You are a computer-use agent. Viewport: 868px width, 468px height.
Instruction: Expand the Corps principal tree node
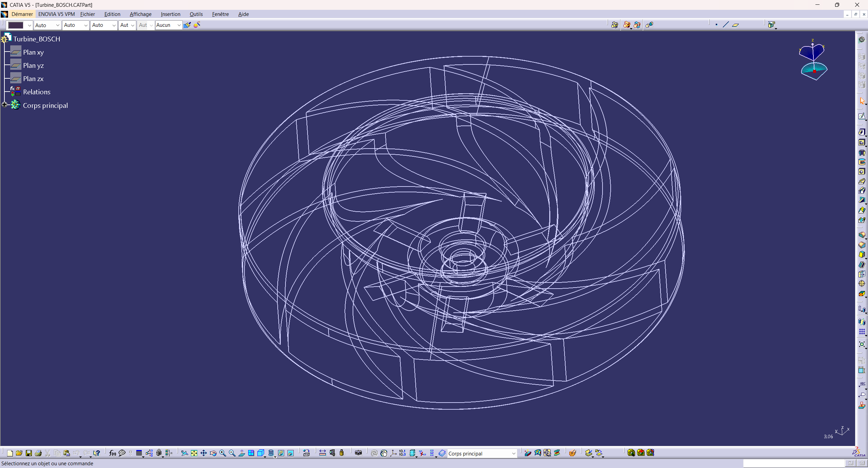coord(4,105)
